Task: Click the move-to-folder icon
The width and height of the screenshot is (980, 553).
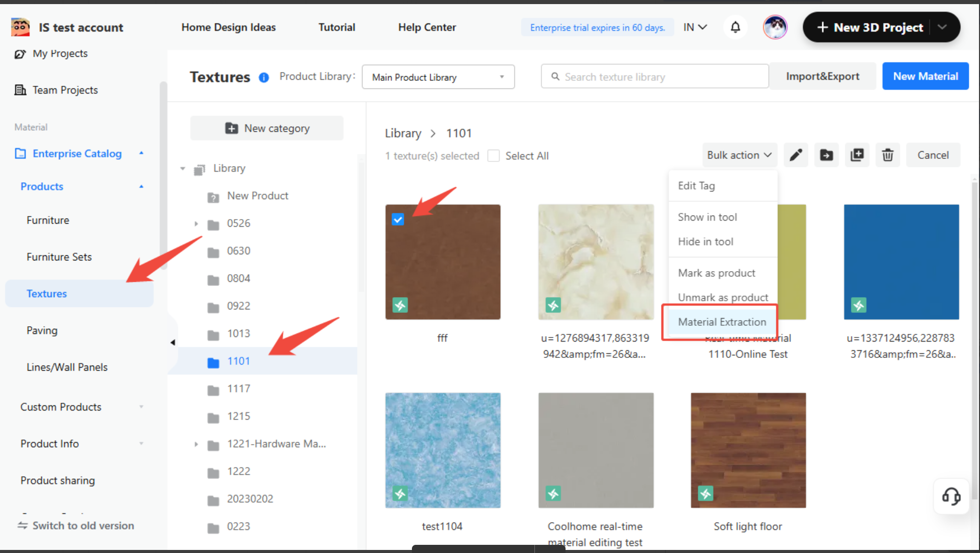Action: click(x=826, y=155)
